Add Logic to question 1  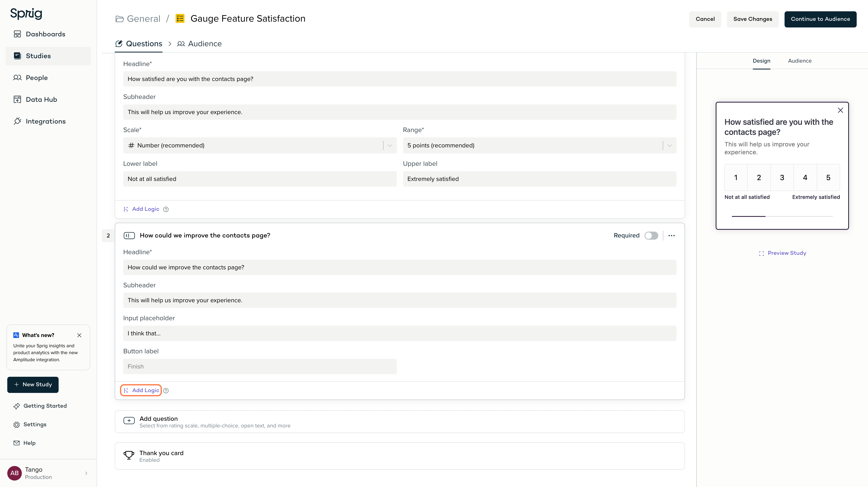(141, 209)
